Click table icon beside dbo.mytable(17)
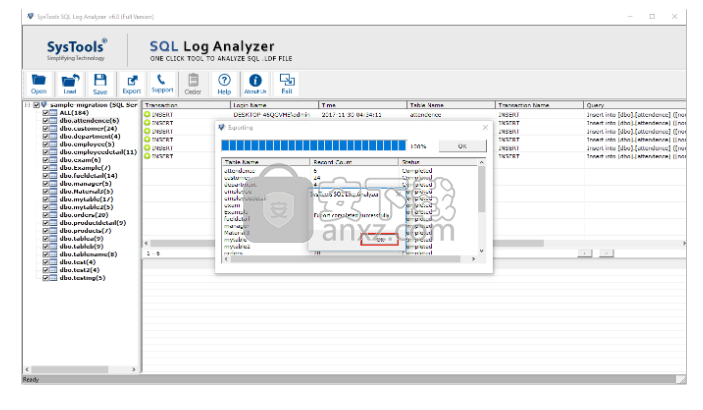 pyautogui.click(x=53, y=199)
